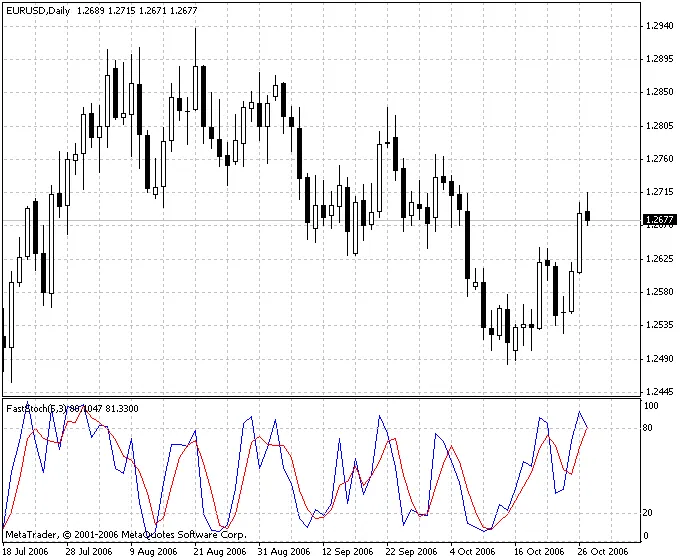
Task: Click the 21 Aug 2006 date marker
Action: [219, 551]
